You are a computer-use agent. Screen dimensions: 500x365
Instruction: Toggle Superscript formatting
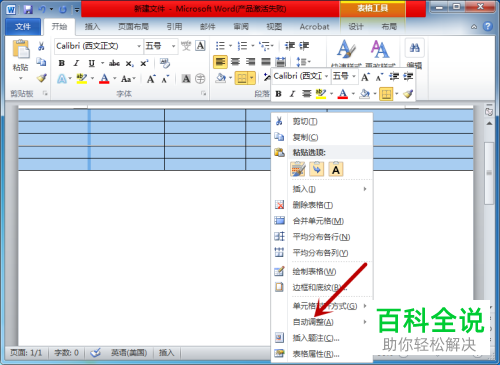coord(144,63)
